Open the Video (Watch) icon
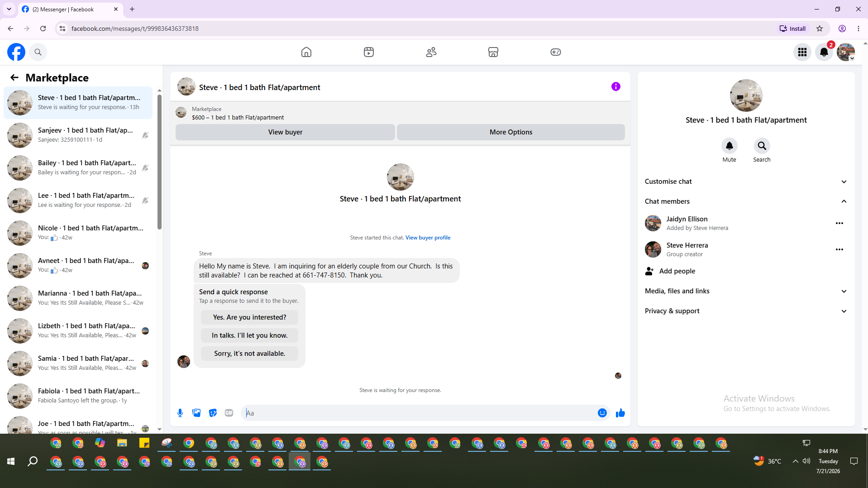 [x=369, y=52]
